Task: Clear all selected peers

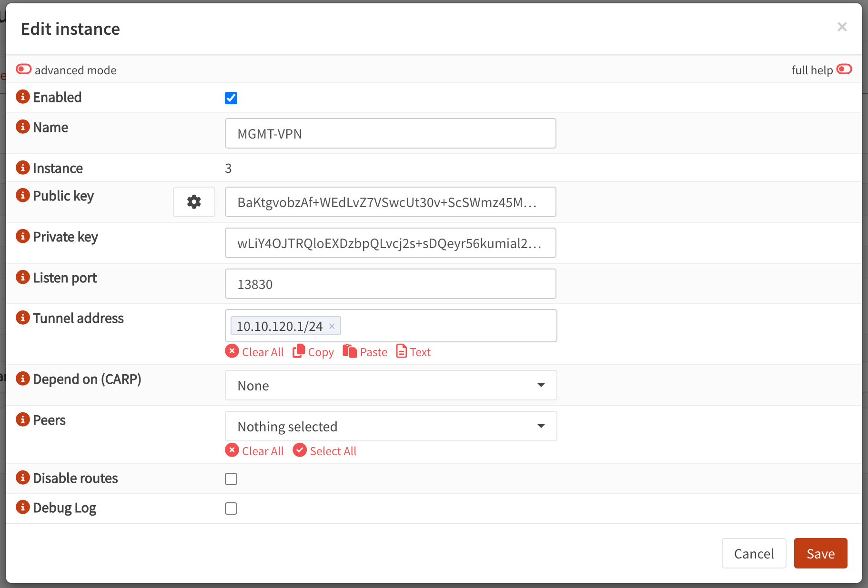Action: (254, 450)
